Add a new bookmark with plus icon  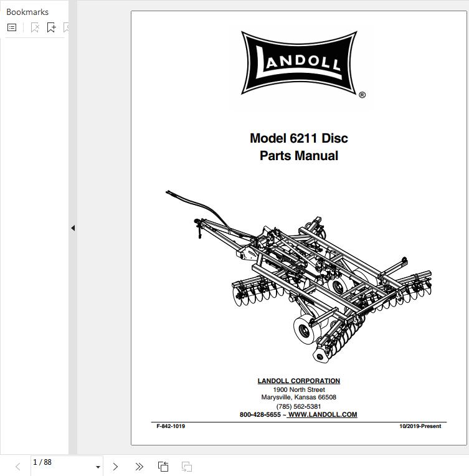click(x=51, y=27)
